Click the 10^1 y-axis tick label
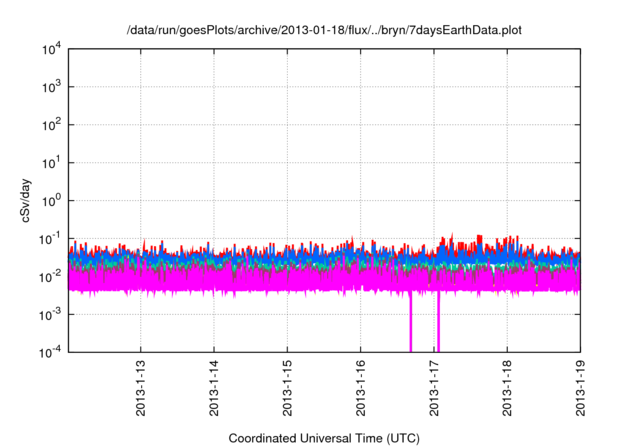 pos(51,163)
